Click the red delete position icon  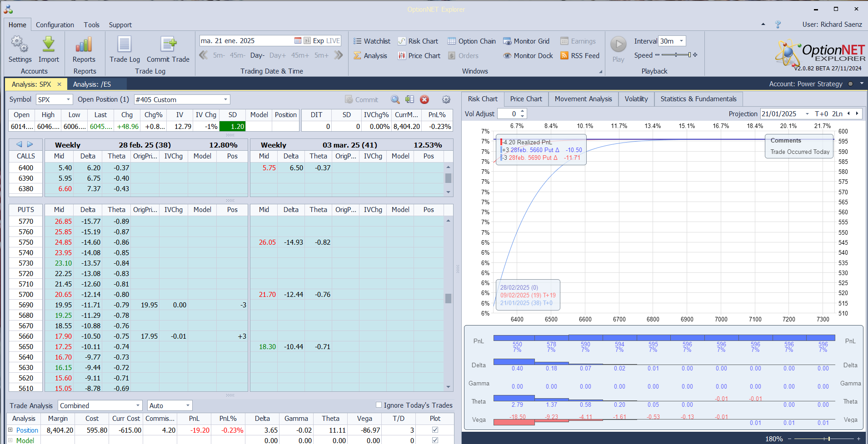click(x=424, y=99)
